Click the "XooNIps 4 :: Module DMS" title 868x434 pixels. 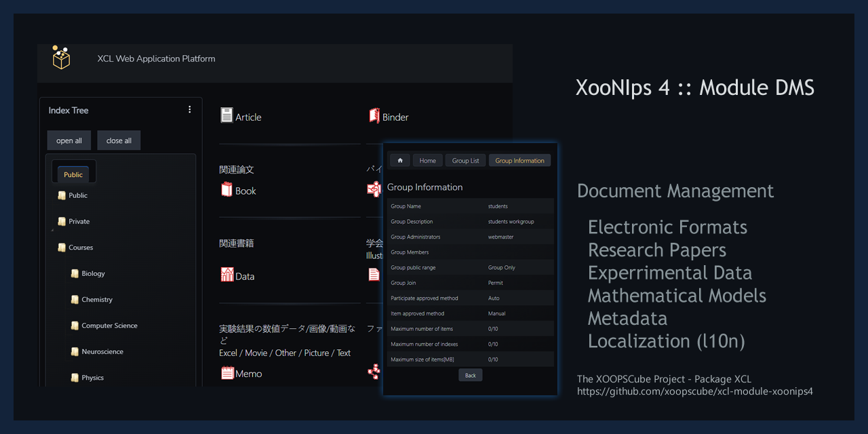(x=695, y=87)
